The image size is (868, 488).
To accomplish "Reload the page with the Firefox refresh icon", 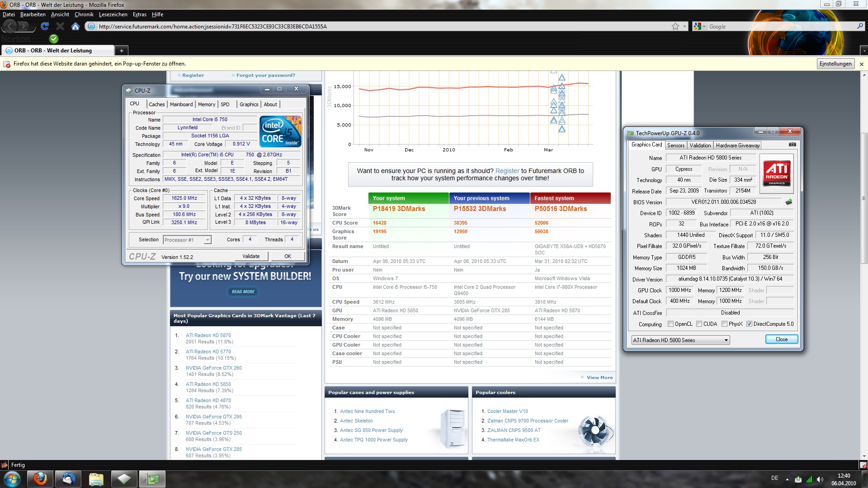I will [x=44, y=26].
